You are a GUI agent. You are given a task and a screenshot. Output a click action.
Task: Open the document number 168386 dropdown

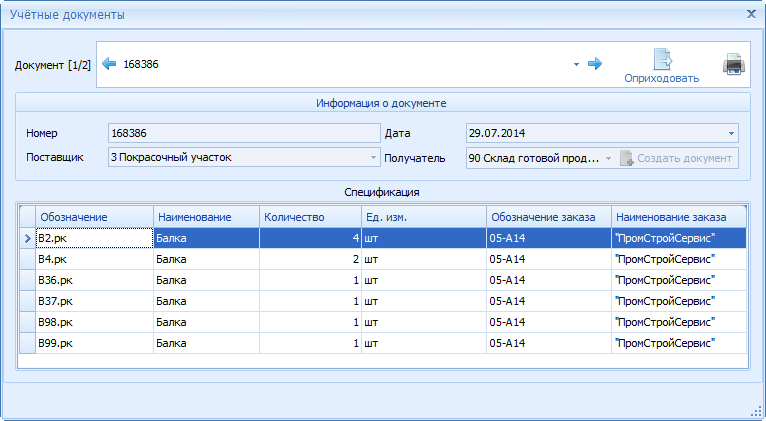[x=576, y=65]
